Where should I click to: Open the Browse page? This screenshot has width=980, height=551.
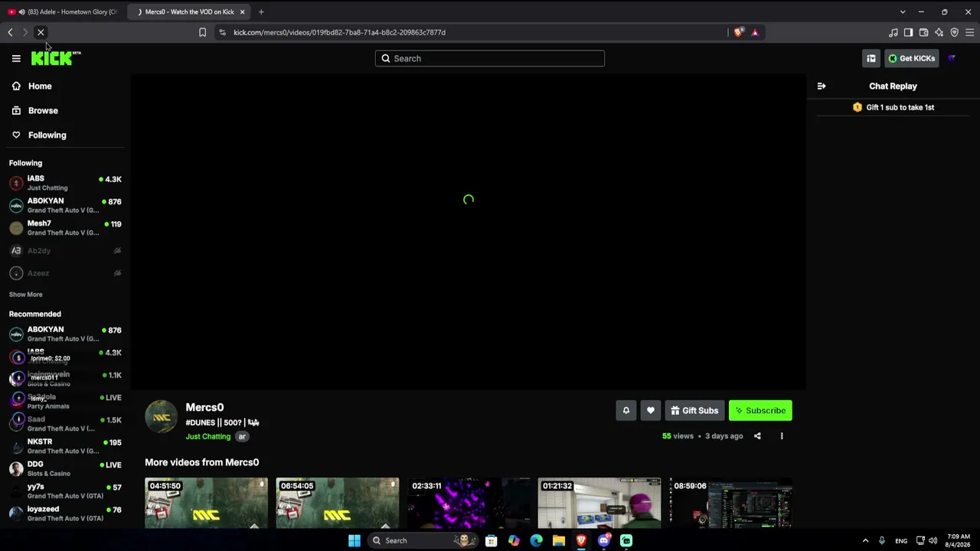(x=43, y=111)
